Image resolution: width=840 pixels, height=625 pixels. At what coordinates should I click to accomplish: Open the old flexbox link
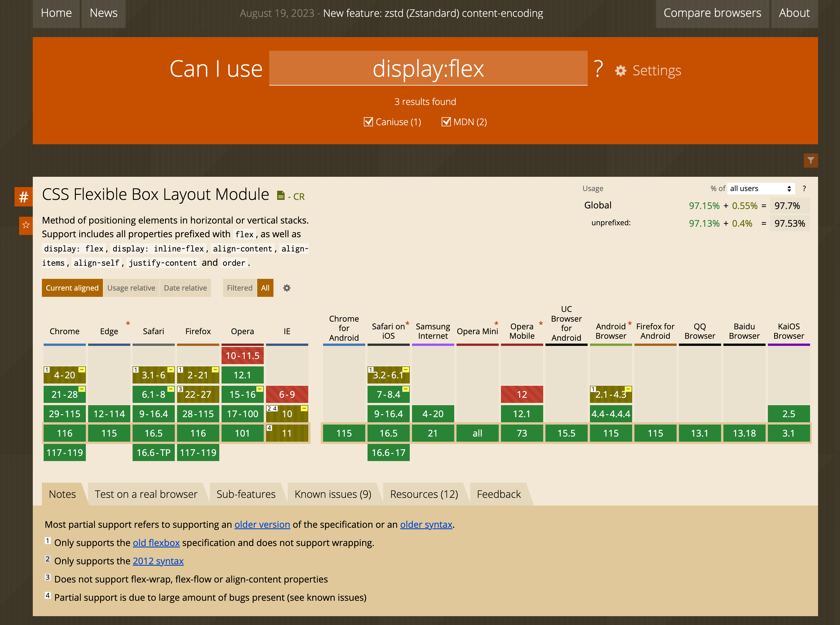[x=156, y=543]
